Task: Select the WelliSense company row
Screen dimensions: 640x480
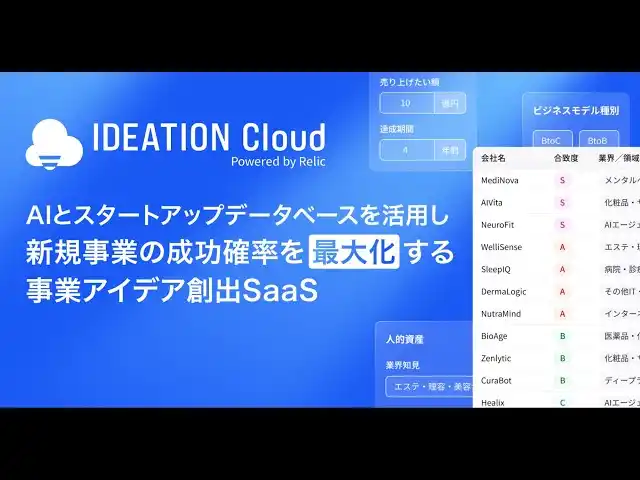Action: tap(556, 247)
